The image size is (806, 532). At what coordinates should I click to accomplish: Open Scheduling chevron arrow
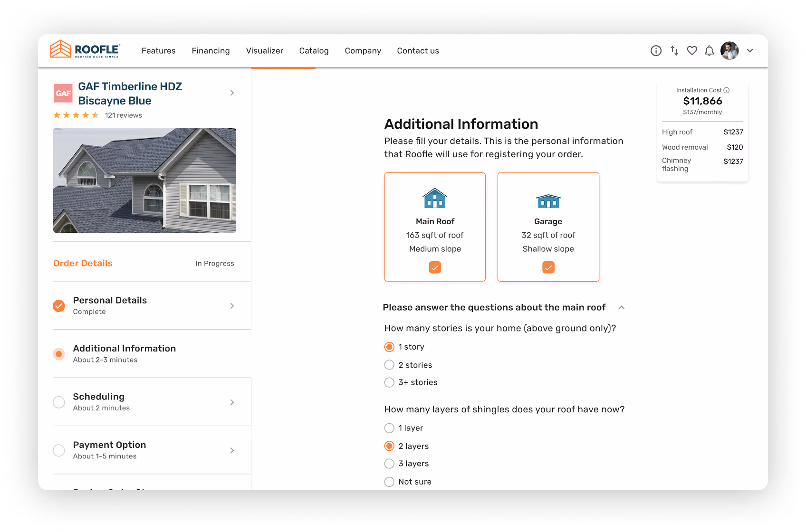(232, 402)
